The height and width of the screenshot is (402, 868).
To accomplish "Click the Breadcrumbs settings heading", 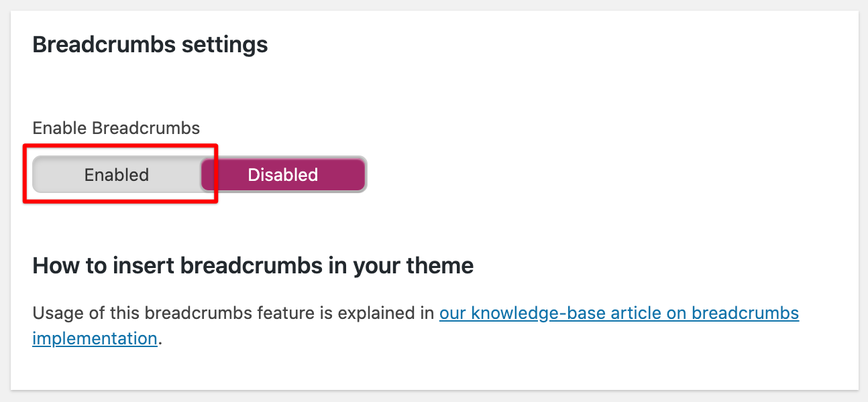I will pos(150,44).
